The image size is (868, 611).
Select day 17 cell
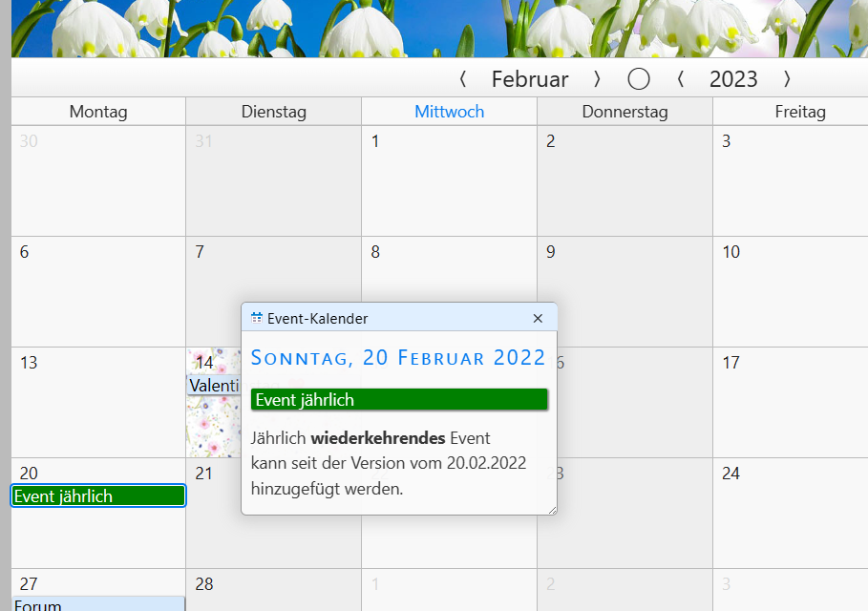[790, 402]
